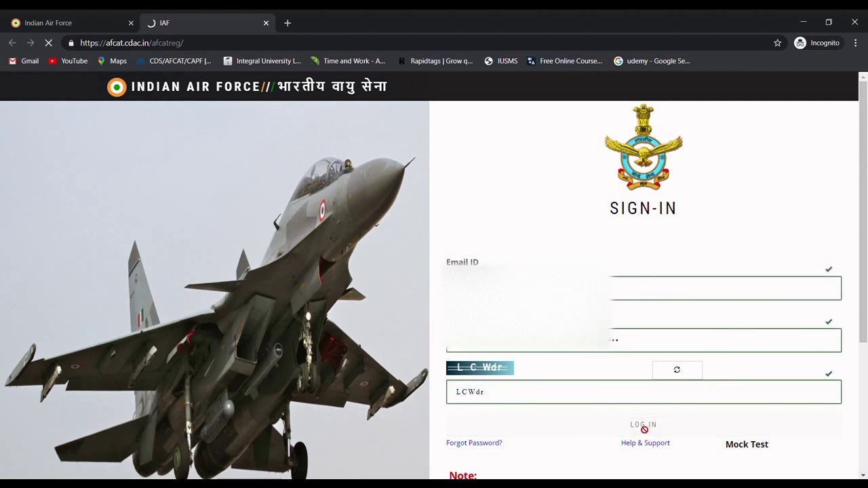Image resolution: width=868 pixels, height=488 pixels.
Task: Click the scrollbar down arrow
Action: click(863, 474)
